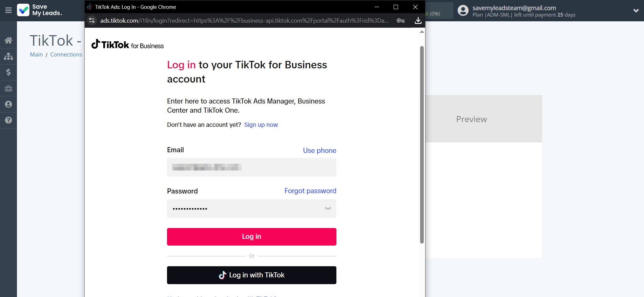
Task: Click the Email input field
Action: (x=251, y=167)
